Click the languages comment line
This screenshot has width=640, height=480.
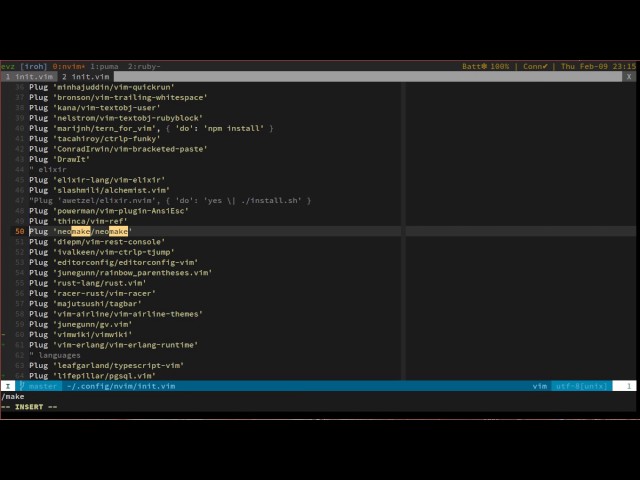[55, 356]
